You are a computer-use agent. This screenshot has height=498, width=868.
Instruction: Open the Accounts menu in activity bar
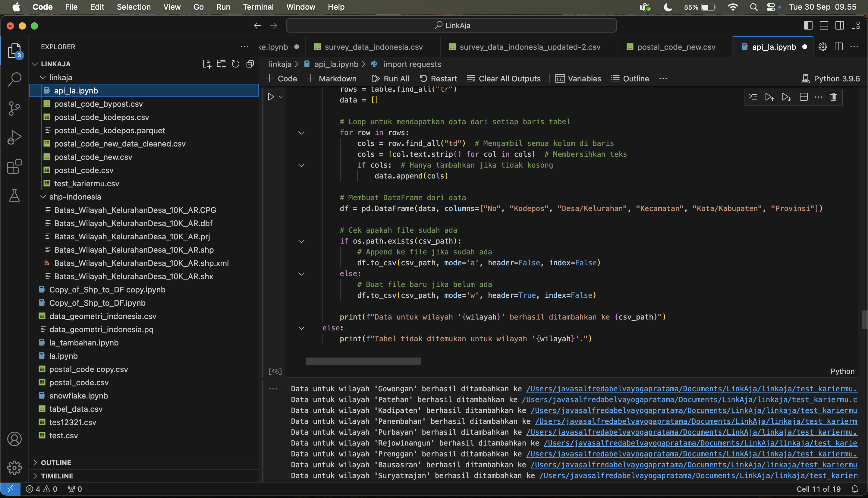tap(14, 439)
